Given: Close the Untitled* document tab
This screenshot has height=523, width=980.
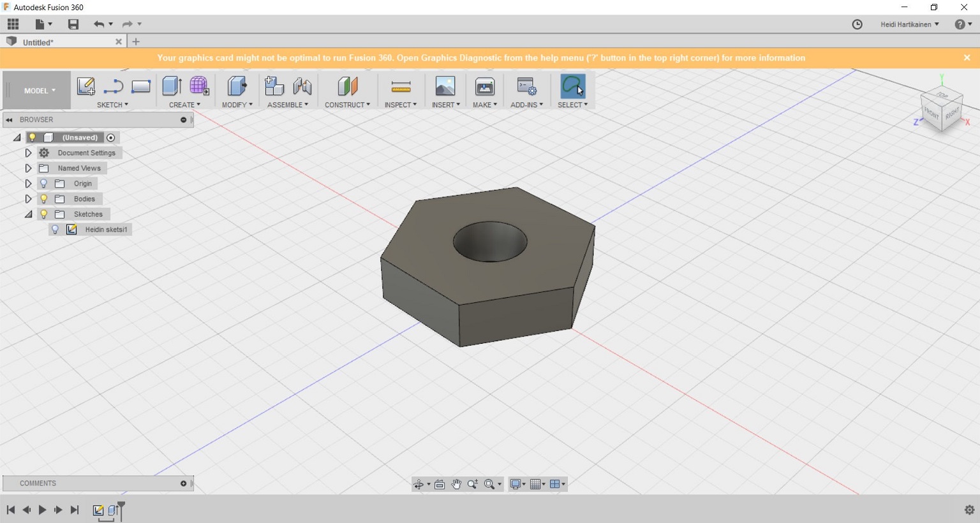Looking at the screenshot, I should [x=118, y=41].
